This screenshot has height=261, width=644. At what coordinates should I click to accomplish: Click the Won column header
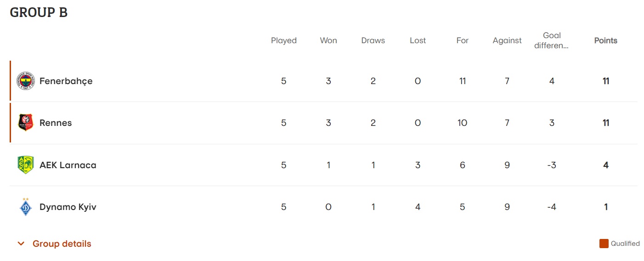(328, 40)
